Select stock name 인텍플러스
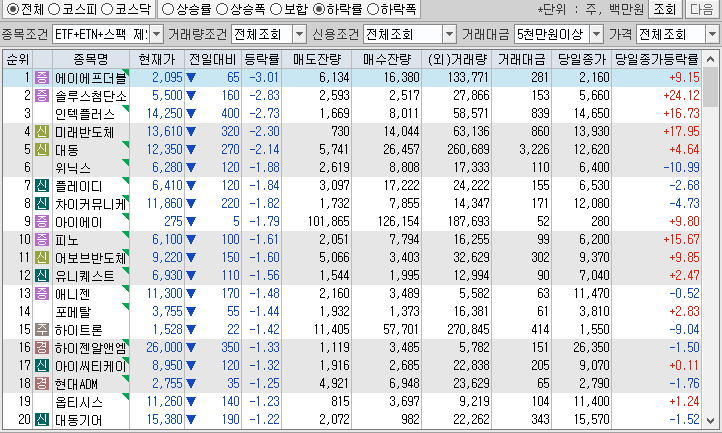 tap(85, 114)
